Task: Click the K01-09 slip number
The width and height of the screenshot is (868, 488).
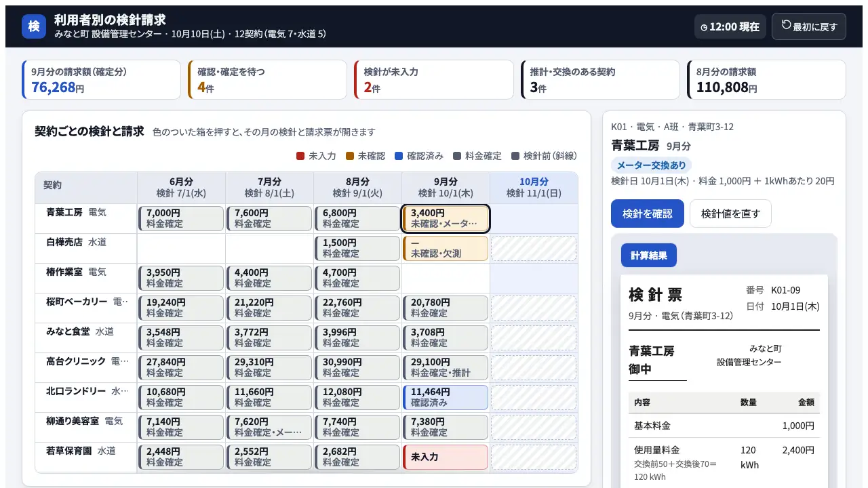Action: 785,290
